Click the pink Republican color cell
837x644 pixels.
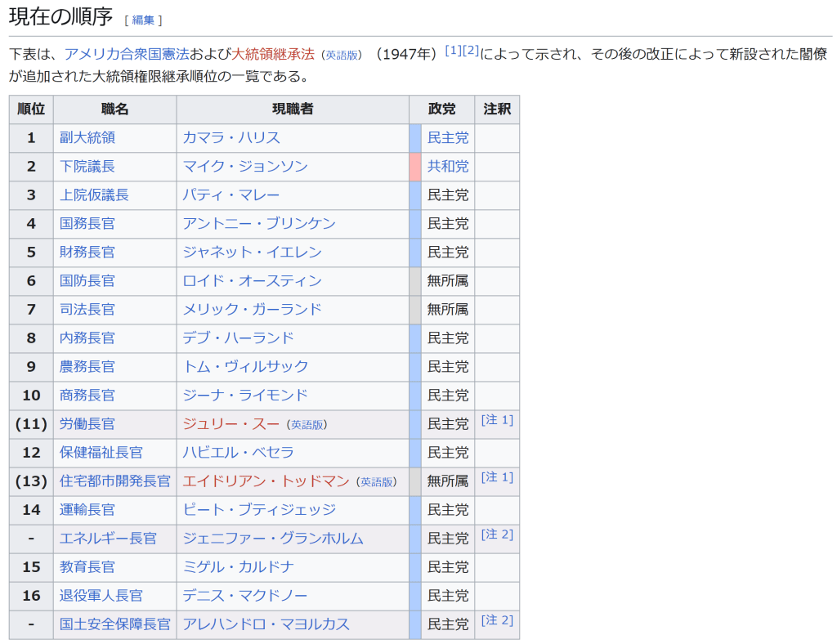[415, 167]
